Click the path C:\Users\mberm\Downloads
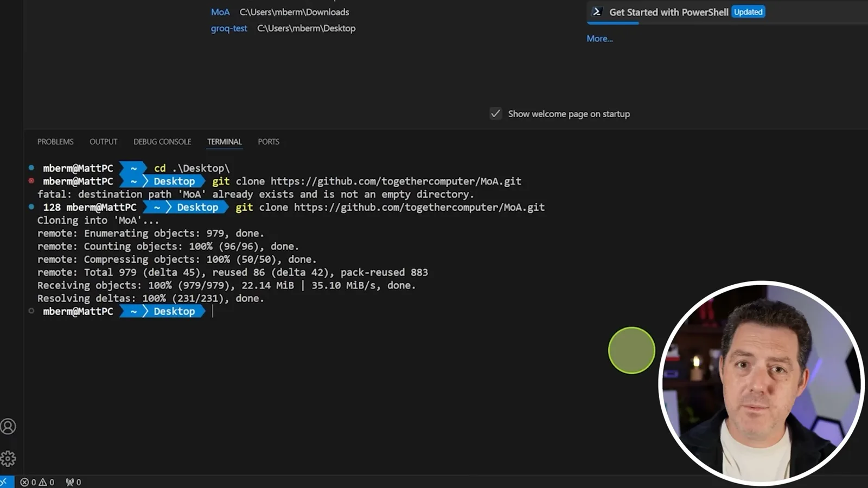The width and height of the screenshot is (868, 488). coord(294,12)
